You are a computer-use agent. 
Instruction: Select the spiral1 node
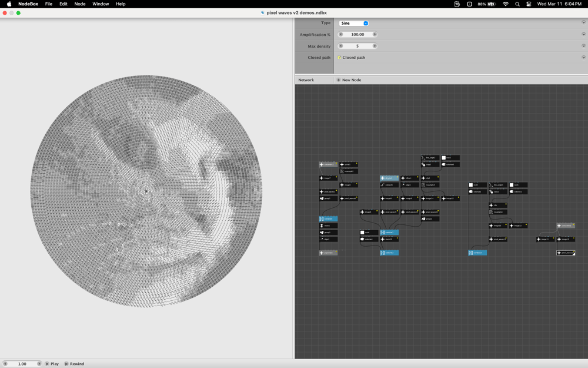(348, 164)
